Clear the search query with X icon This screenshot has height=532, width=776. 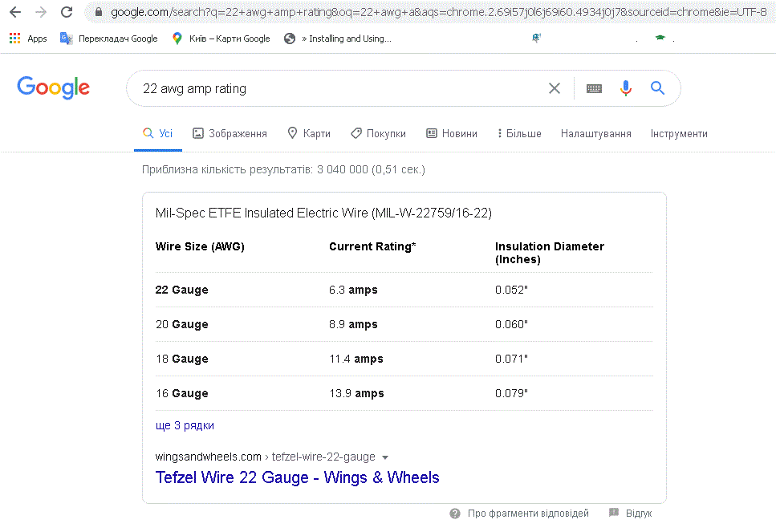coord(555,88)
